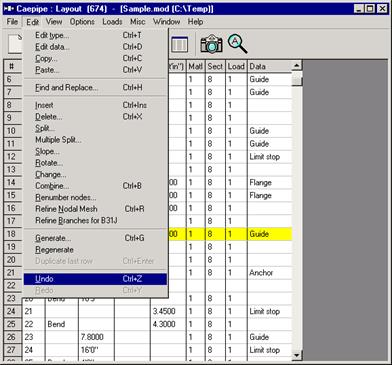Open the Loads menu
The height and width of the screenshot is (365, 392).
112,22
